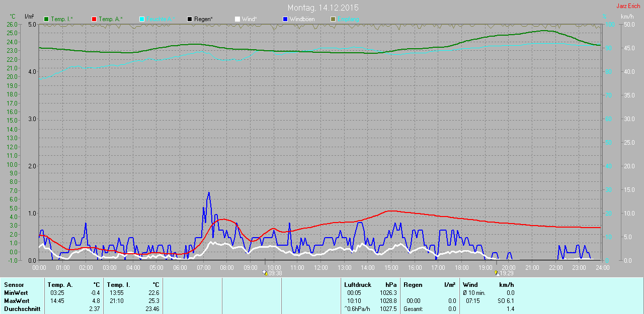Click the Regen column header in table
Viewport: 644px width, 314px height.
point(413,285)
